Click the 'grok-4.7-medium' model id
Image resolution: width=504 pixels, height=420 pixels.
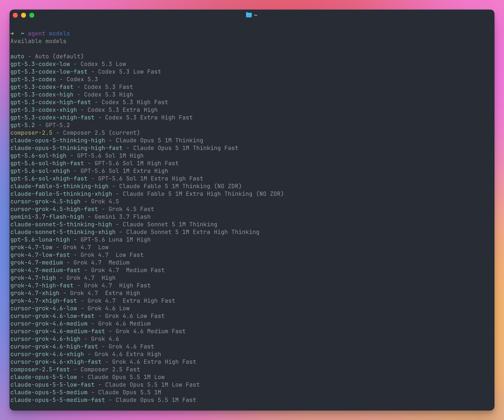click(37, 263)
